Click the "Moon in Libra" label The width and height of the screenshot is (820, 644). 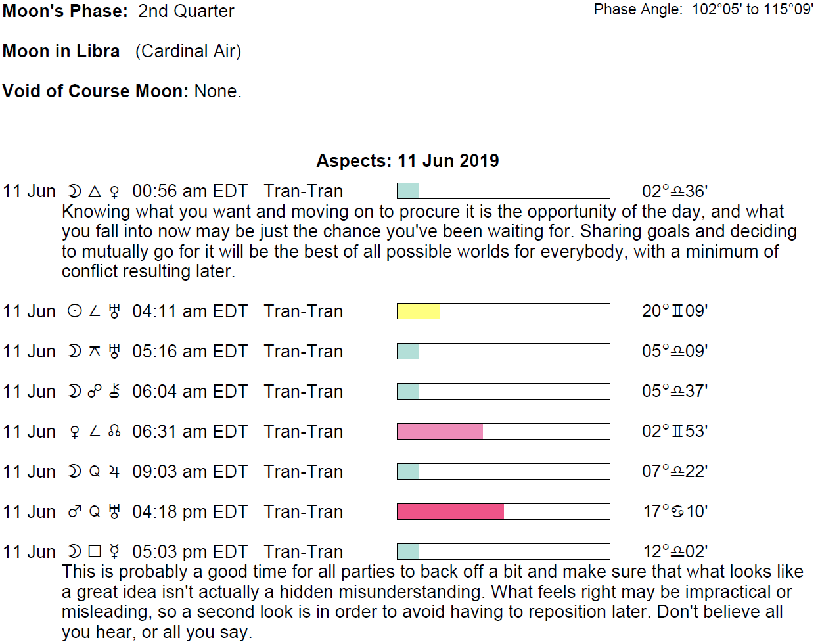61,51
